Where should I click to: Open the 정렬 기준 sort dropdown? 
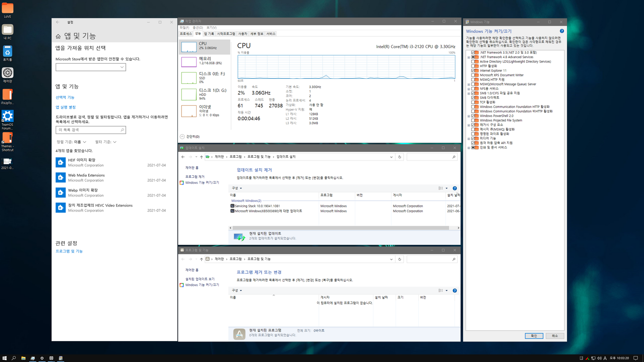(71, 142)
